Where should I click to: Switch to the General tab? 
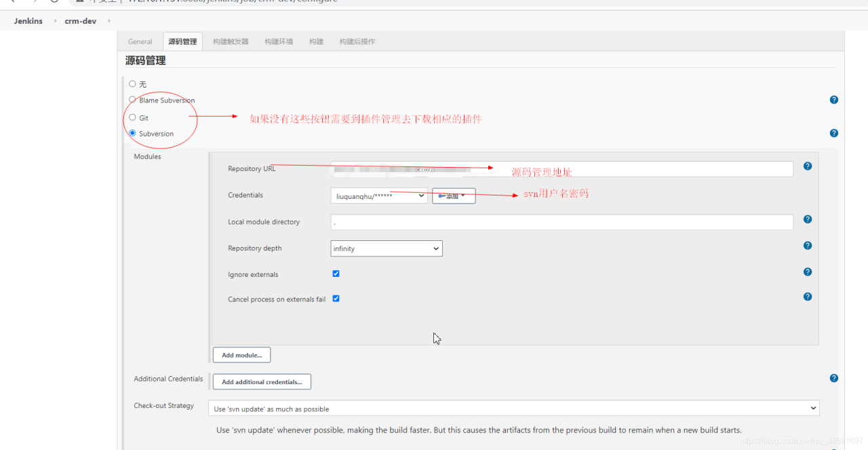[x=140, y=41]
